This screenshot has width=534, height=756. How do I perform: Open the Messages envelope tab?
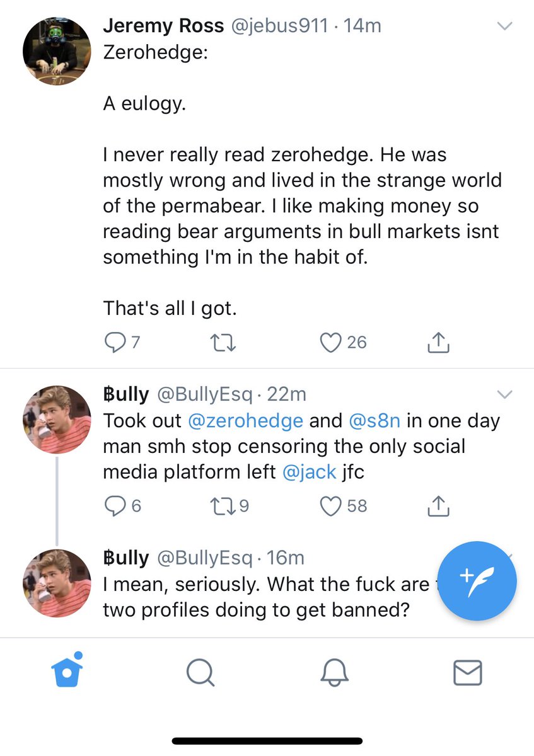[468, 672]
